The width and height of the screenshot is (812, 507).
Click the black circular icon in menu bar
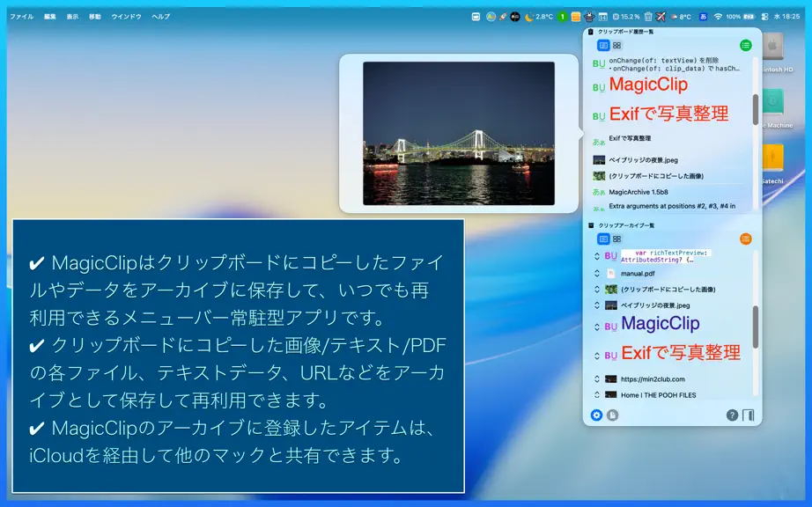click(x=514, y=17)
